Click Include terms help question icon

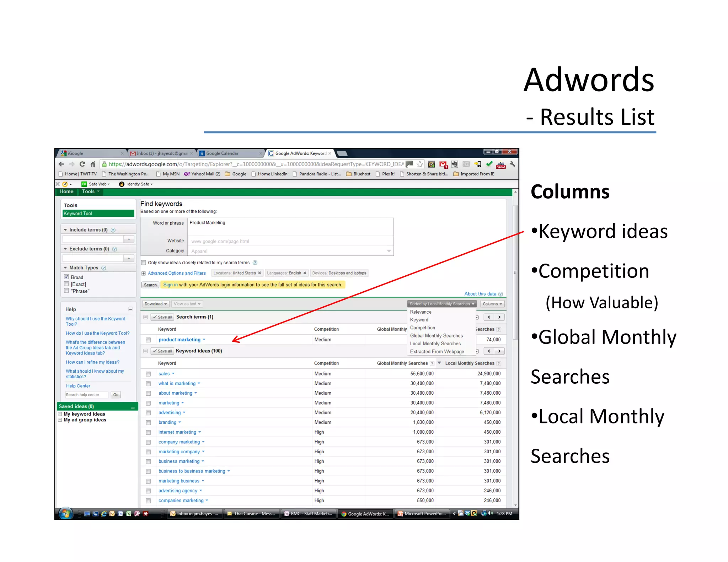[113, 230]
